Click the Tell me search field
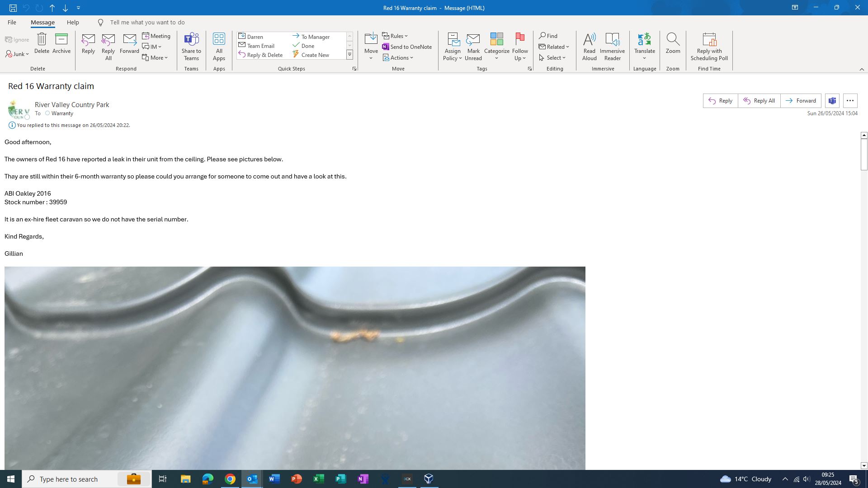868x488 pixels. tap(147, 22)
